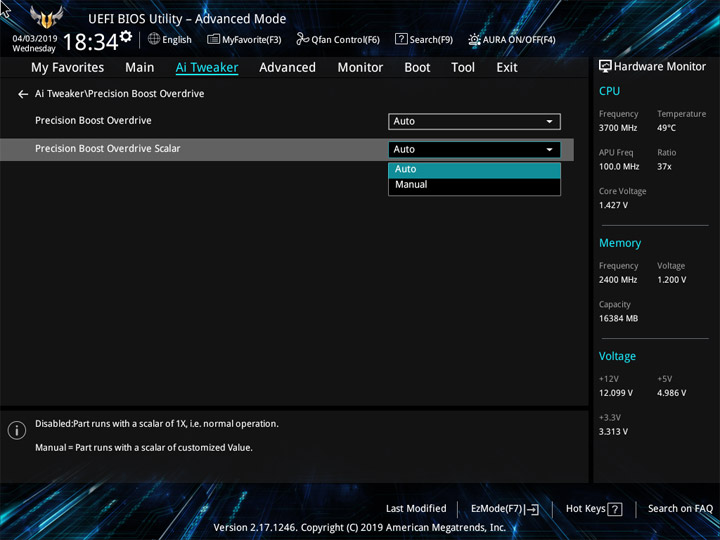Viewport: 720px width, 540px height.
Task: Click the TUF logo icon
Action: tap(46, 17)
